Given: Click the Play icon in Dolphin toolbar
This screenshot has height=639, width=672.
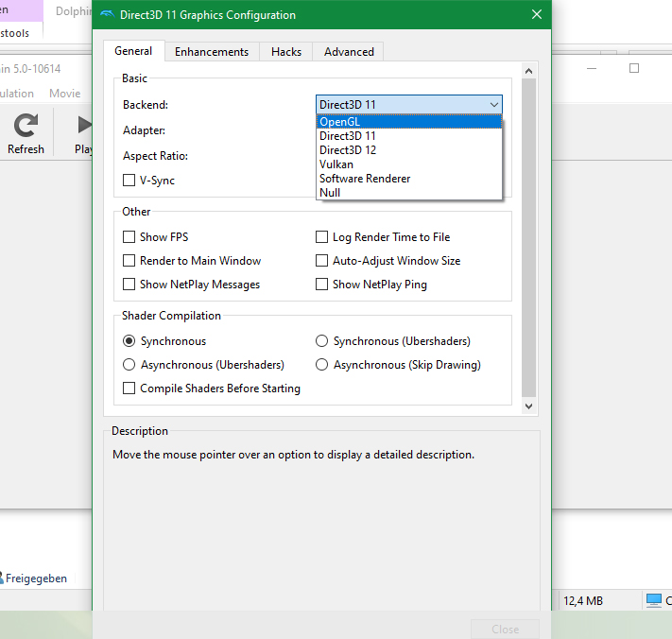Looking at the screenshot, I should click(85, 125).
